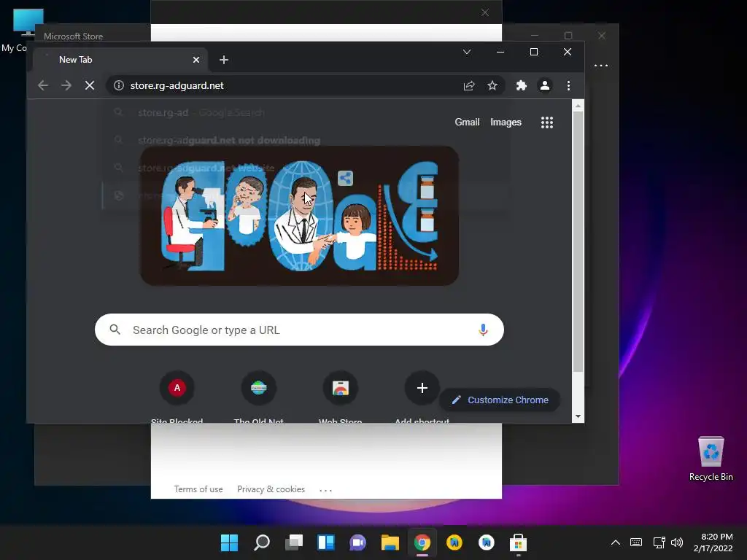
Task: Open the white circular app on taskbar
Action: pyautogui.click(x=487, y=542)
